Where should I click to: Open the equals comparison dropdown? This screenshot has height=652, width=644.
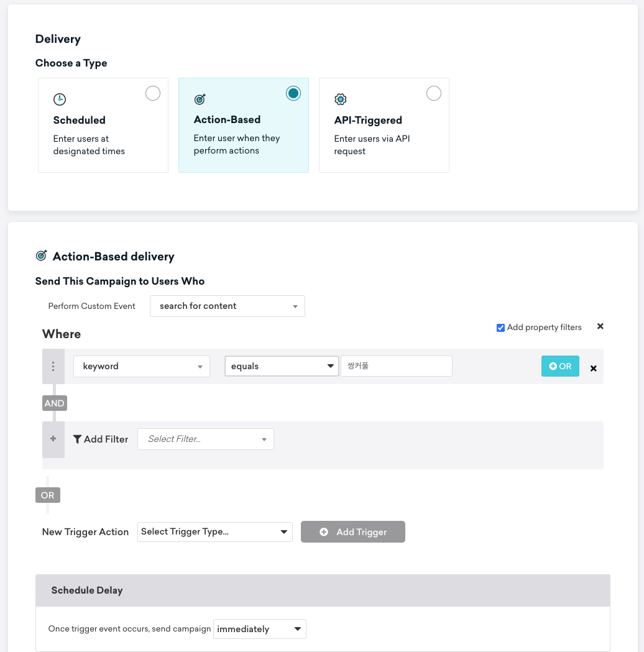(282, 366)
